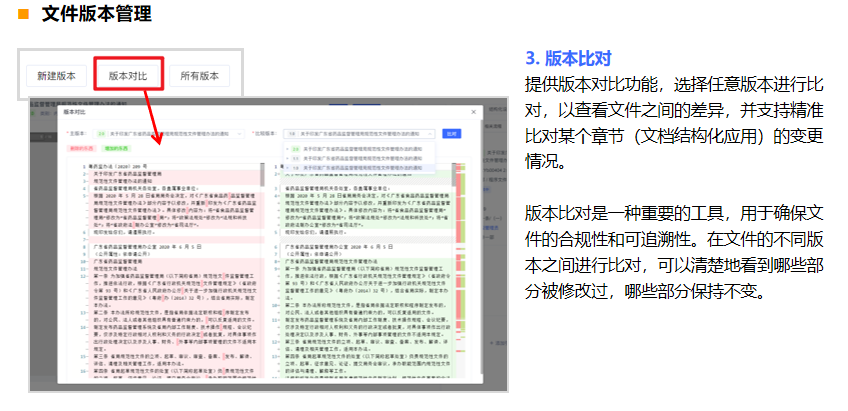This screenshot has width=848, height=411.
Task: Click the green added-content legend tag
Action: point(117,148)
